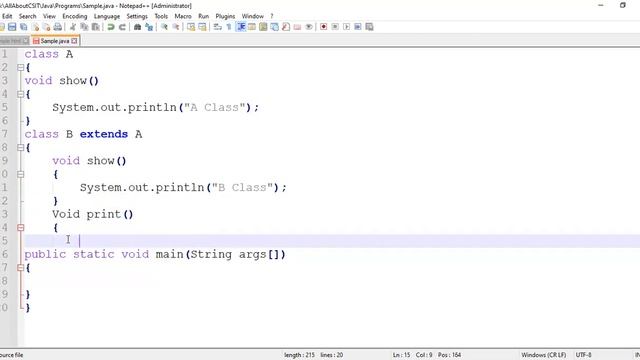Open the User Defined Language icon
The width and height of the screenshot is (640, 360).
252,27
